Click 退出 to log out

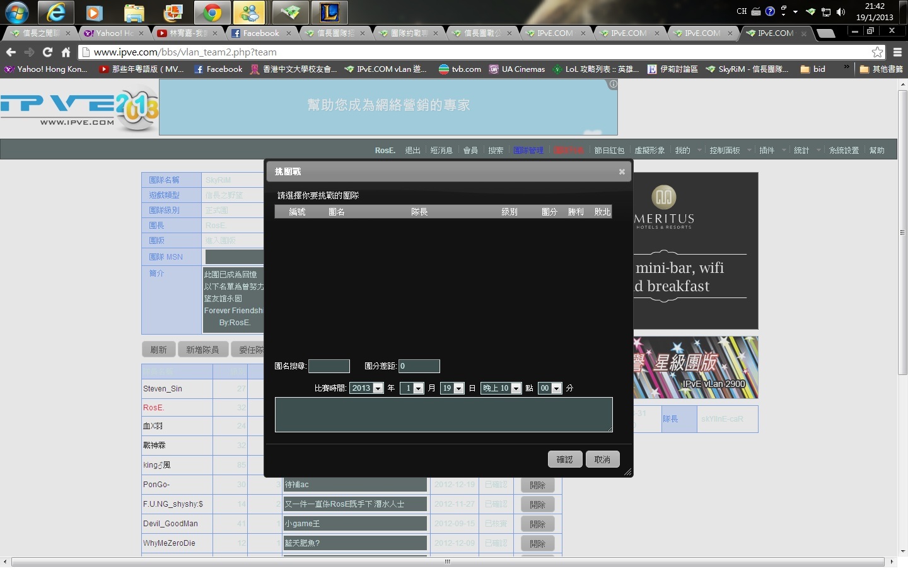pos(412,151)
